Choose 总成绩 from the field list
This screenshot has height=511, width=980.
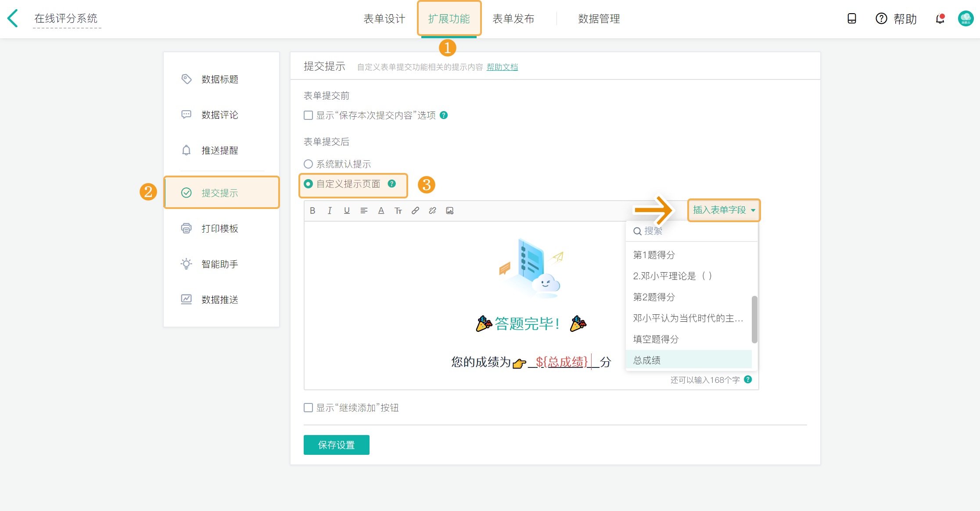(647, 360)
